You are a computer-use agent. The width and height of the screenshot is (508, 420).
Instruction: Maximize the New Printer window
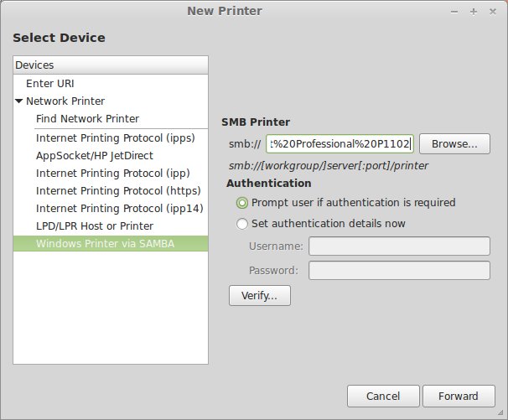click(x=474, y=11)
